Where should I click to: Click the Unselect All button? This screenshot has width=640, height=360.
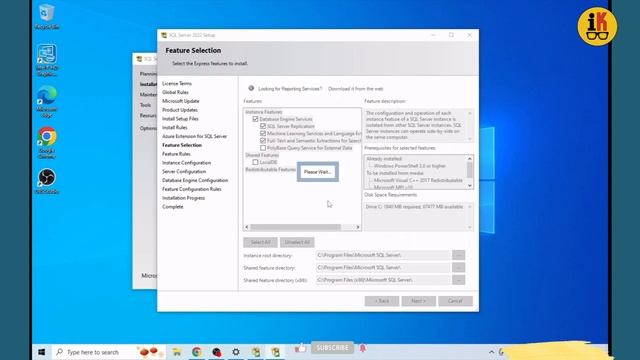(x=297, y=242)
